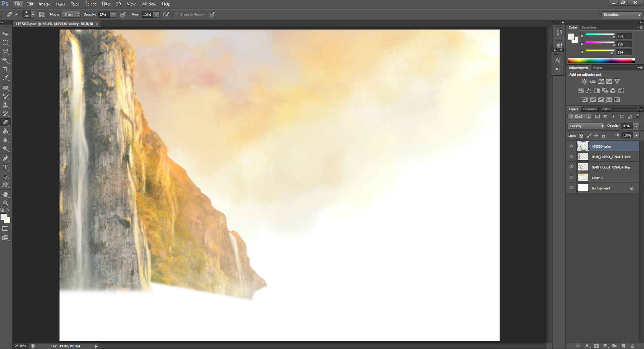Select the Crop tool
This screenshot has height=349, width=644.
click(6, 69)
